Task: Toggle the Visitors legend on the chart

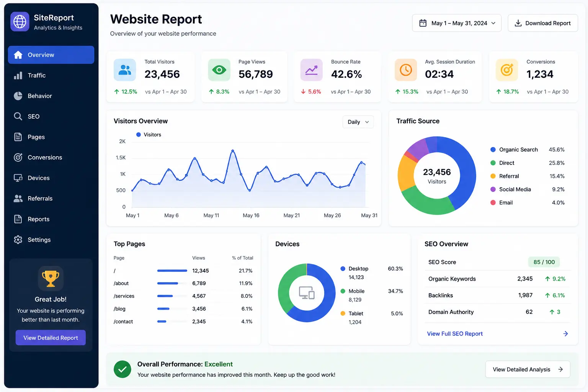Action: [149, 135]
